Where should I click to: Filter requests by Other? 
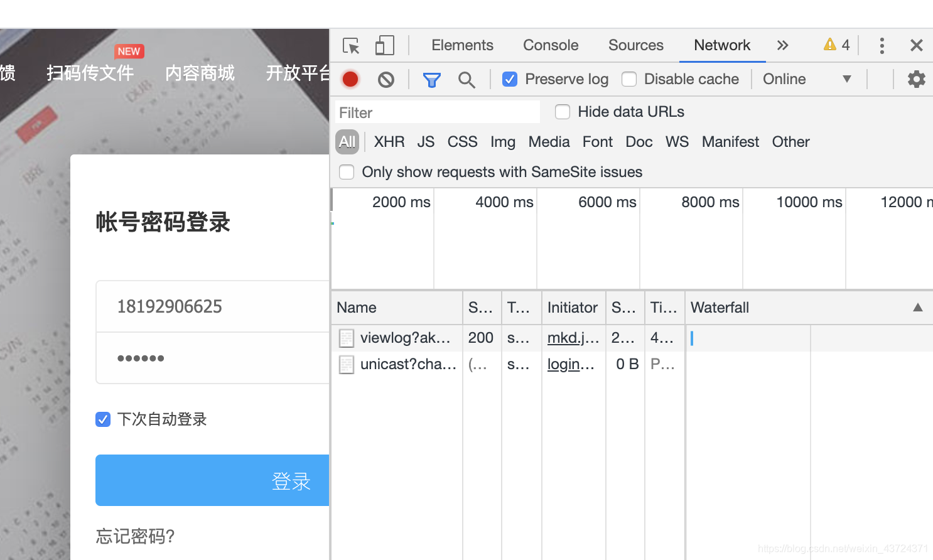pyautogui.click(x=790, y=142)
